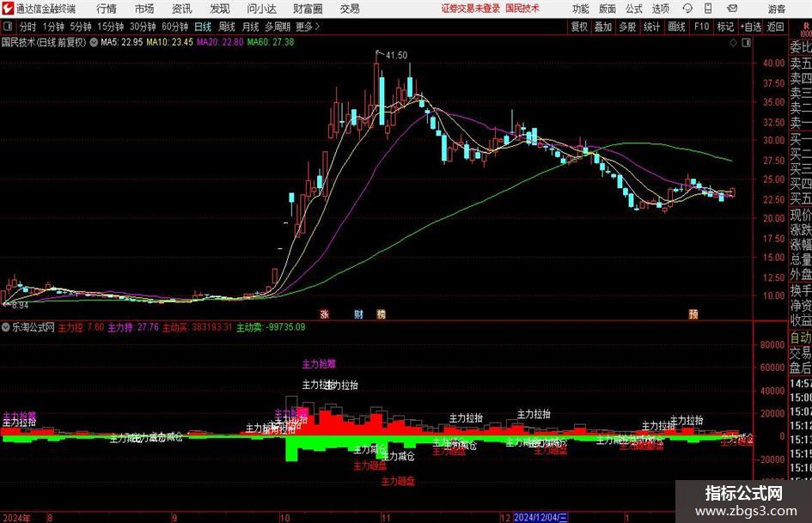Image resolution: width=812 pixels, height=523 pixels.
Task: Open the 资讯 menu
Action: (x=182, y=9)
